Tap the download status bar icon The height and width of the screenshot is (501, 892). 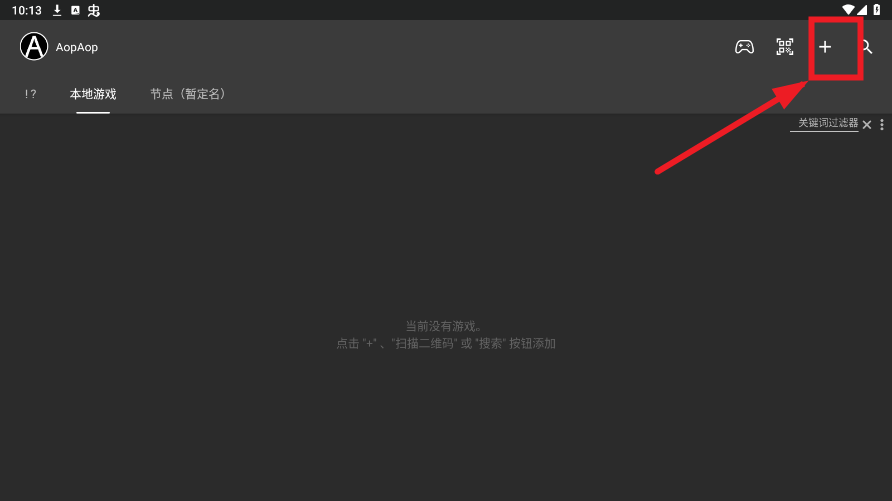pyautogui.click(x=57, y=10)
